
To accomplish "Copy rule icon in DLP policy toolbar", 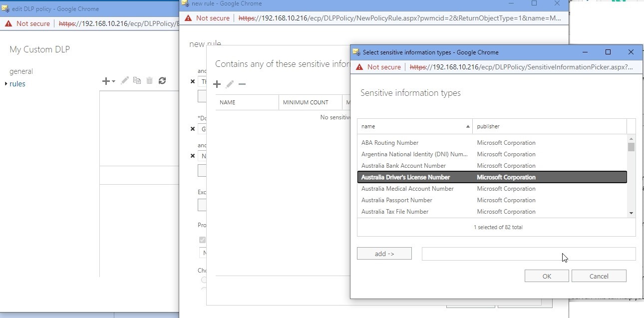I will pyautogui.click(x=137, y=80).
